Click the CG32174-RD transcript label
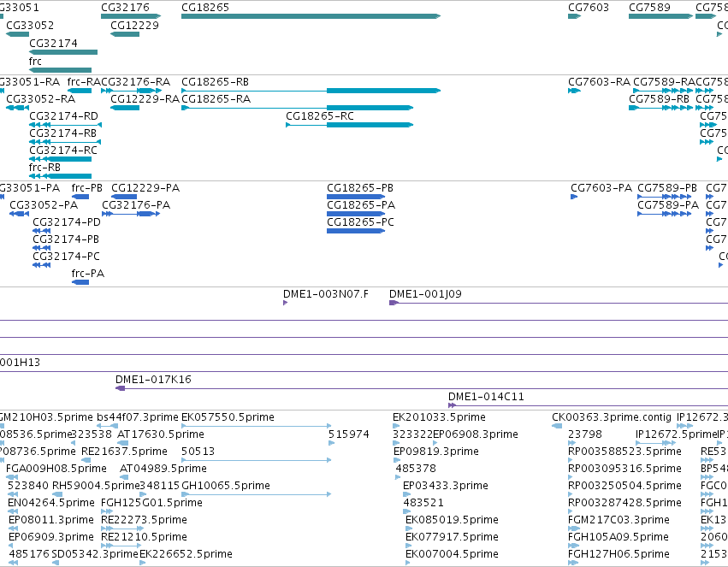This screenshot has width=728, height=567. [x=63, y=116]
